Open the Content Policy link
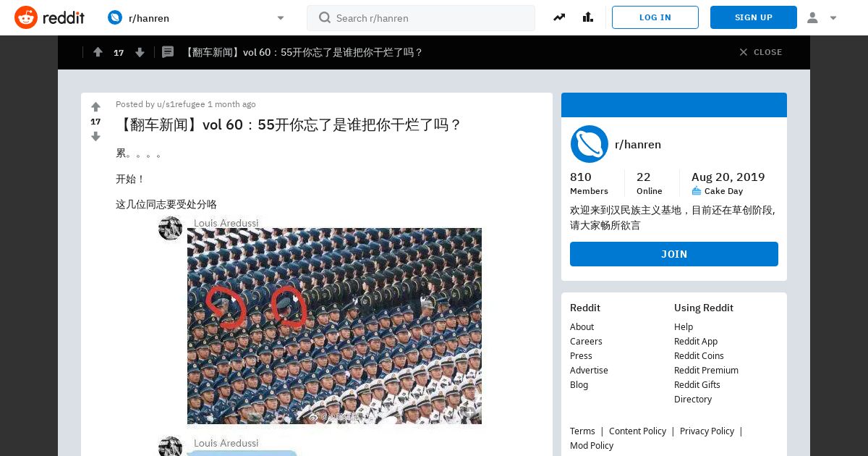This screenshot has width=868, height=456. click(x=637, y=431)
